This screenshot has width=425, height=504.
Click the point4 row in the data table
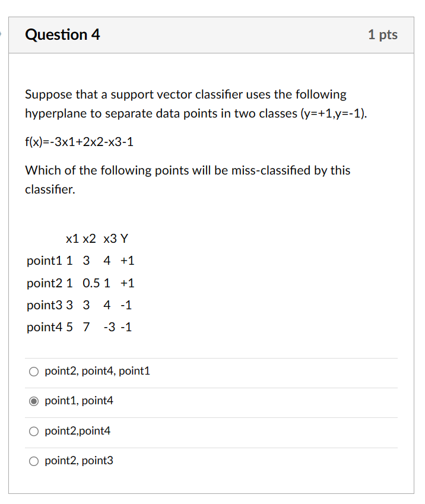[x=78, y=327]
